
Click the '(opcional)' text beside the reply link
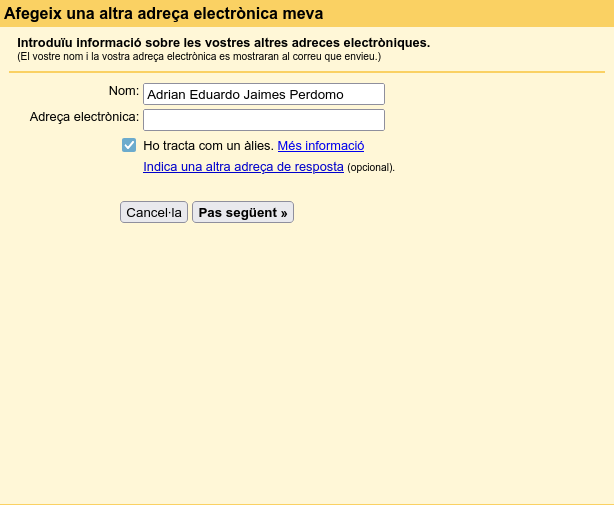tap(371, 168)
